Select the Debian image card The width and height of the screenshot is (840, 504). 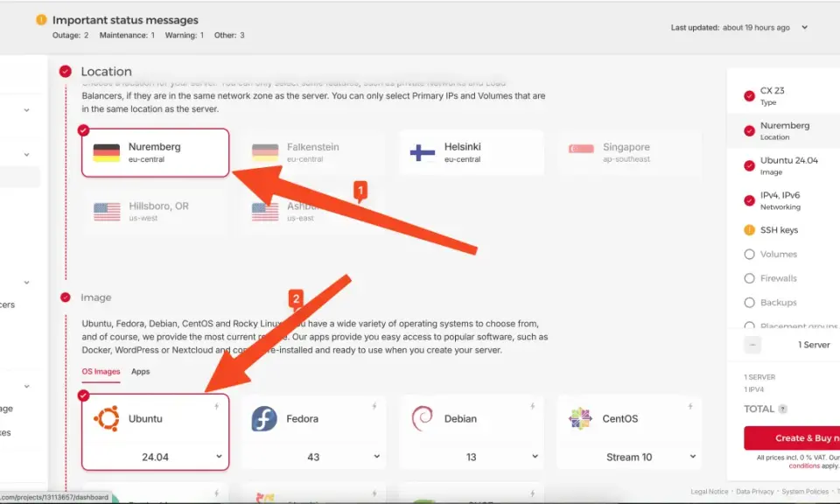472,432
